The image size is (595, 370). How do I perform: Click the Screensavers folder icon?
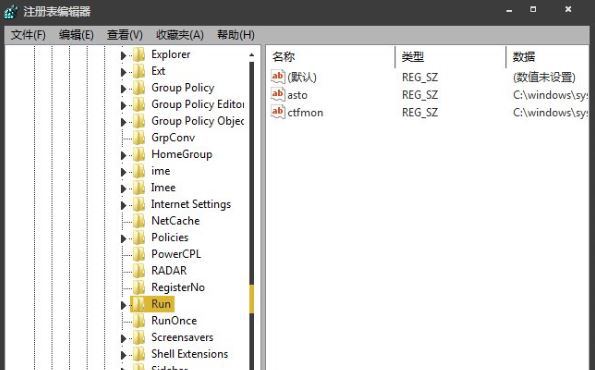coord(139,338)
